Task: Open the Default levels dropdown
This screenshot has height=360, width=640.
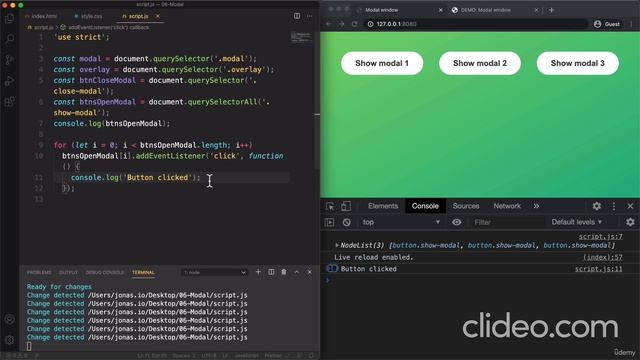Action: point(577,222)
